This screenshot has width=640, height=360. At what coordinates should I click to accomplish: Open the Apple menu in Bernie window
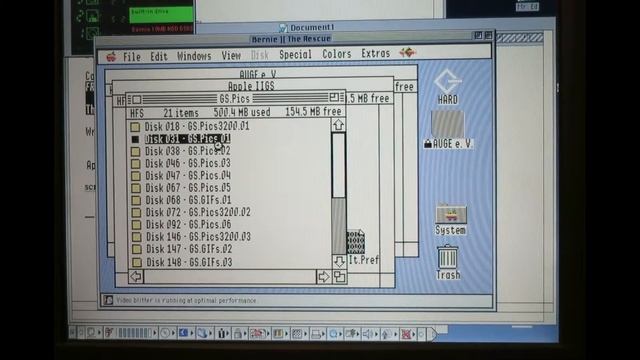111,57
